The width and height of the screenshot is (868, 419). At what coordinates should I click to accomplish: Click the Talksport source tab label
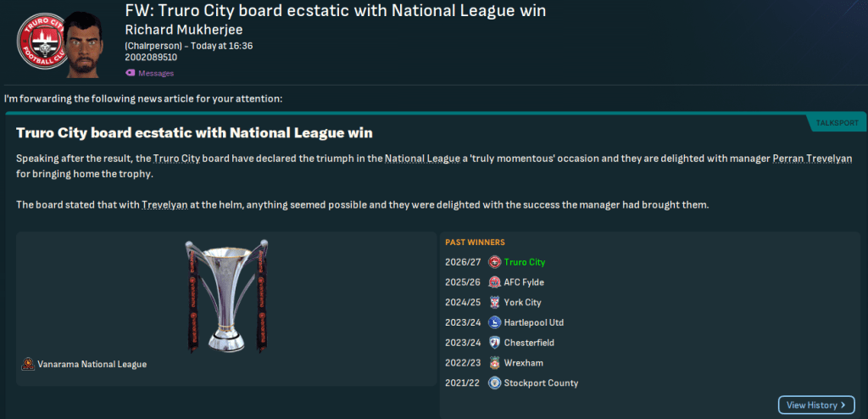(x=837, y=124)
